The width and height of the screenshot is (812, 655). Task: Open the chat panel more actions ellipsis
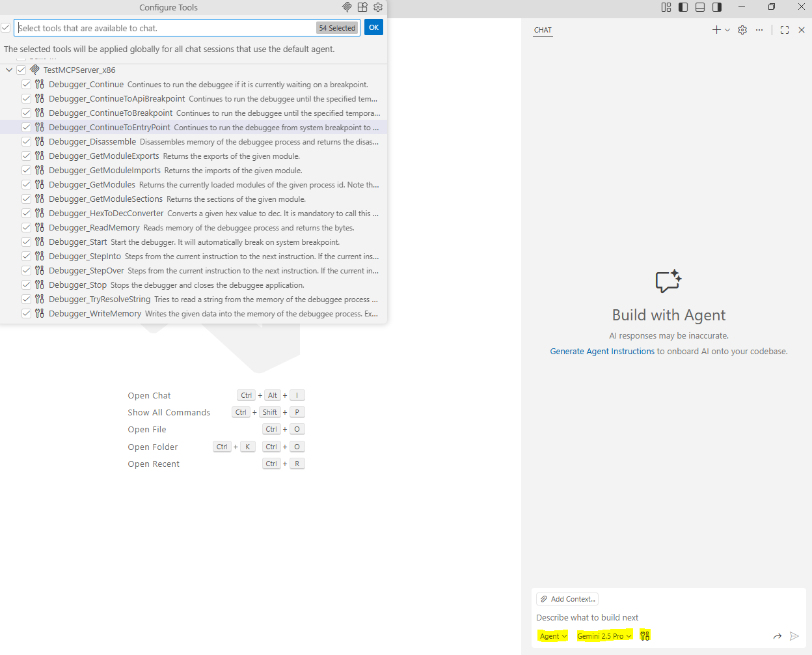click(759, 30)
